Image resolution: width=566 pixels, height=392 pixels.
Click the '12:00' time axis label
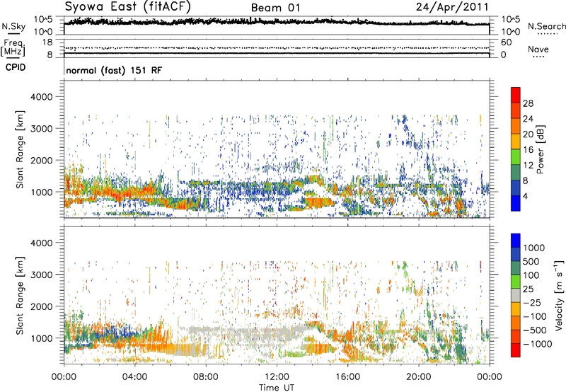pos(277,377)
